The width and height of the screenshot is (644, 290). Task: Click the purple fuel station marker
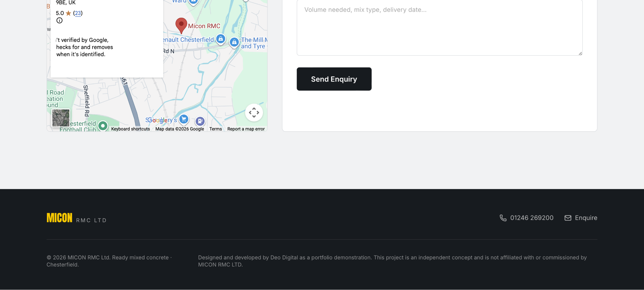coord(200,121)
